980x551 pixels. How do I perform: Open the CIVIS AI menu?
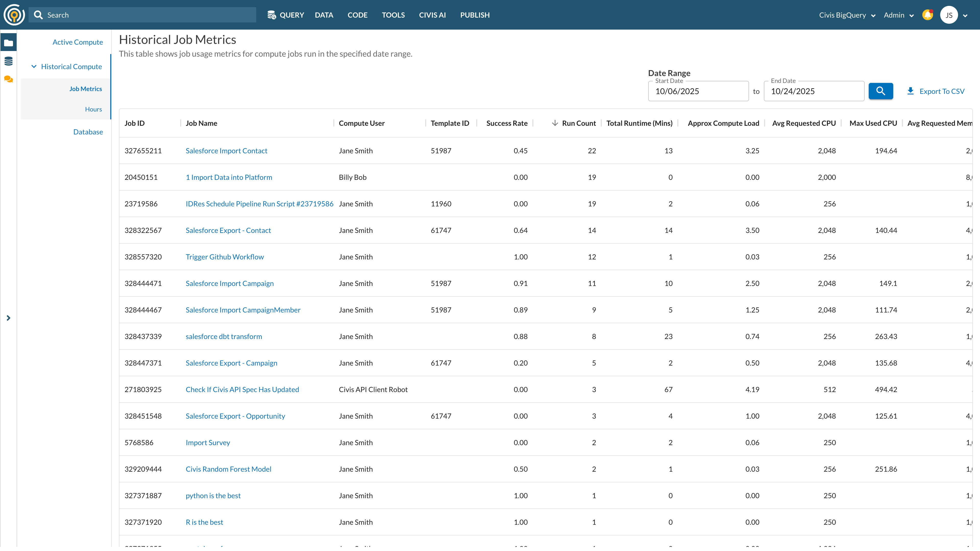point(432,15)
